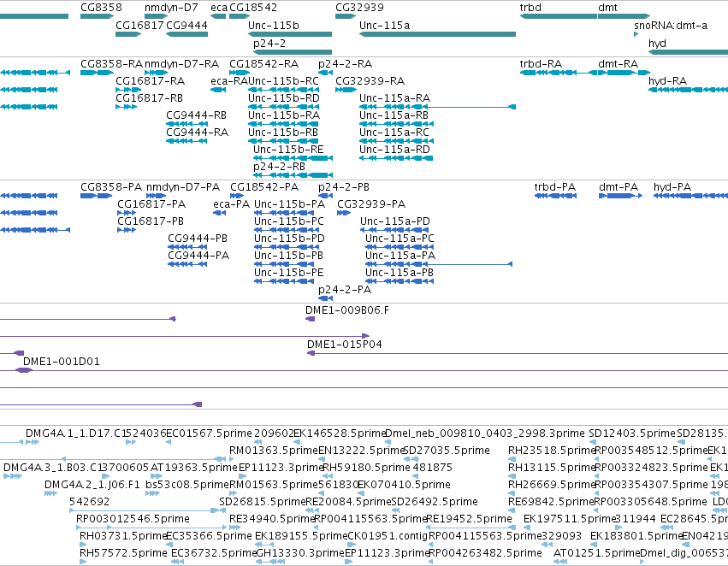
Task: Click transcript dmt-RA
Action: (618, 63)
